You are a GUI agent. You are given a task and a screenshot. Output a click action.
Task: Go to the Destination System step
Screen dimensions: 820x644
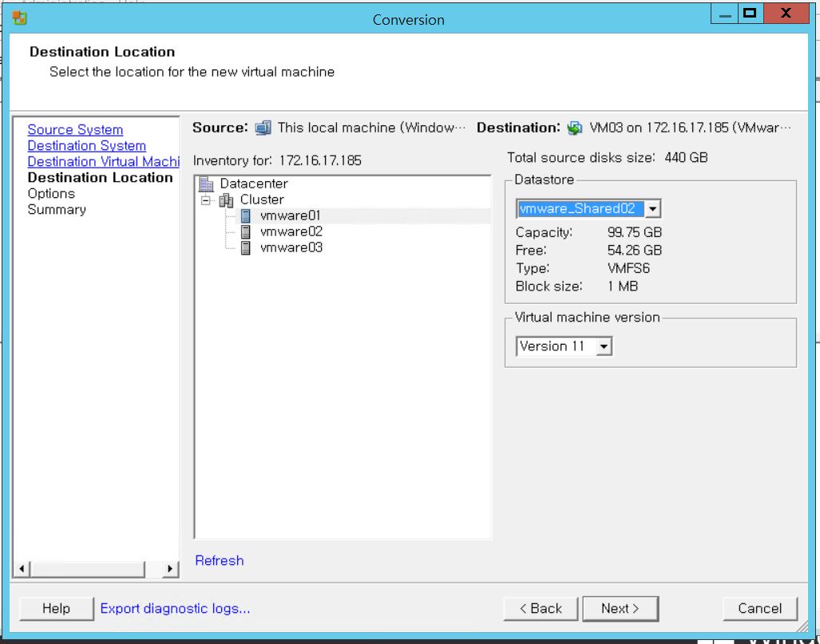point(87,146)
